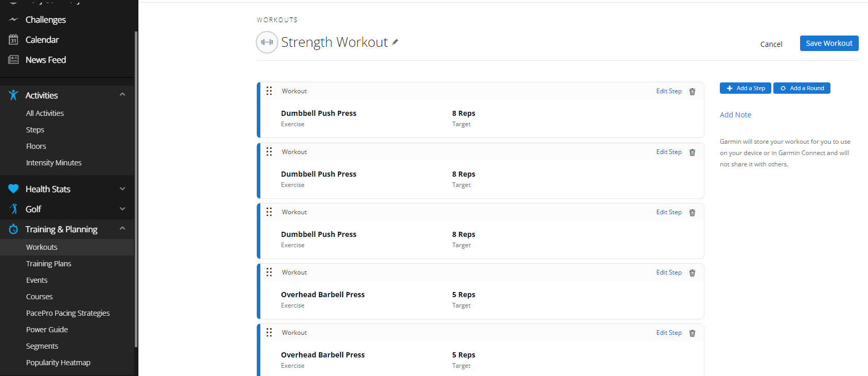This screenshot has height=376, width=868.
Task: Click the Add a Round button
Action: pyautogui.click(x=802, y=88)
